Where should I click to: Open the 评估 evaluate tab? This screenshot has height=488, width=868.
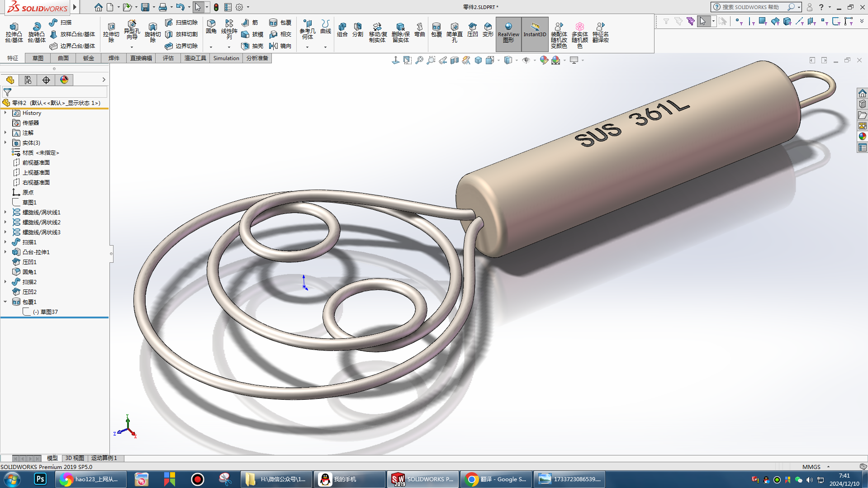[168, 58]
